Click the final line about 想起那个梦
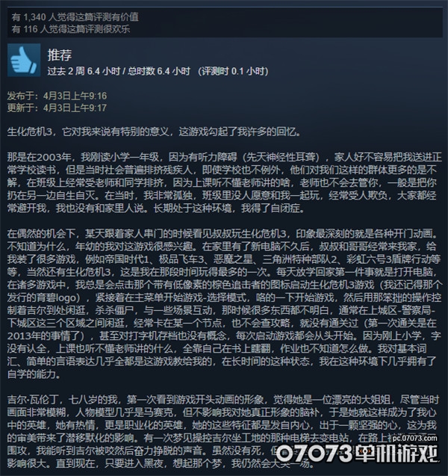Image resolution: width=448 pixels, height=476 pixels. 159,463
